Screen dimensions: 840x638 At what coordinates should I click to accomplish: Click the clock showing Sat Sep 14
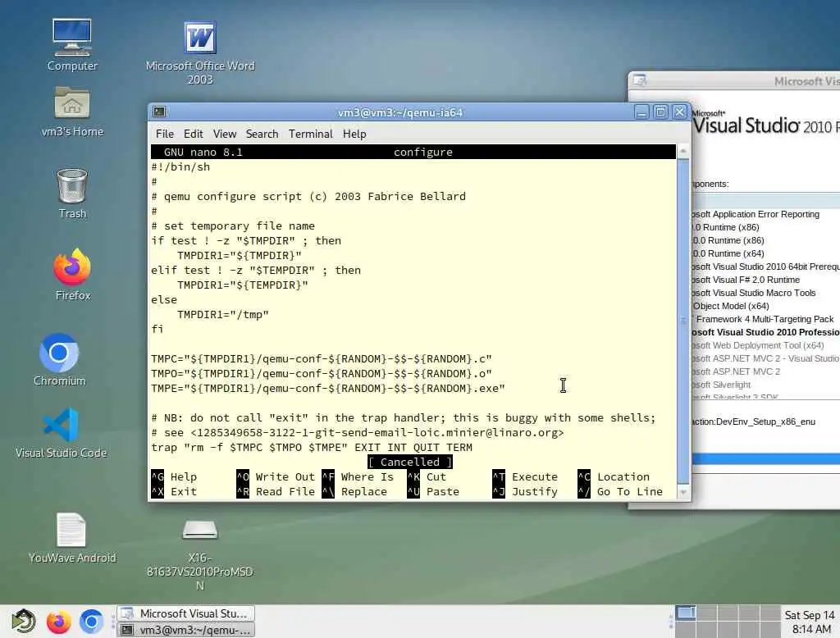click(x=810, y=622)
